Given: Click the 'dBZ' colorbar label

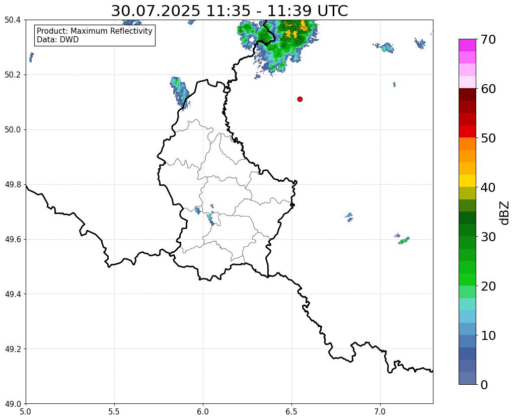Looking at the screenshot, I should 505,213.
